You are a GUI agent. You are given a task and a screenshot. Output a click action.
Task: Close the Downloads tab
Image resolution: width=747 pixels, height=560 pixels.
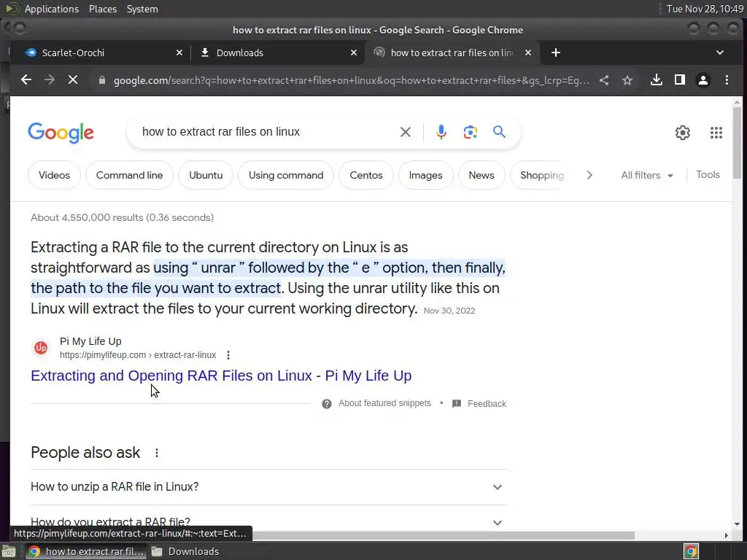[354, 52]
